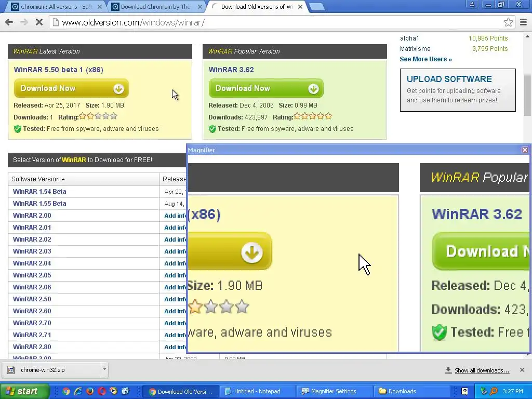The width and height of the screenshot is (532, 399).
Task: Click the help question mark icon in taskbar
Action: pyautogui.click(x=464, y=391)
